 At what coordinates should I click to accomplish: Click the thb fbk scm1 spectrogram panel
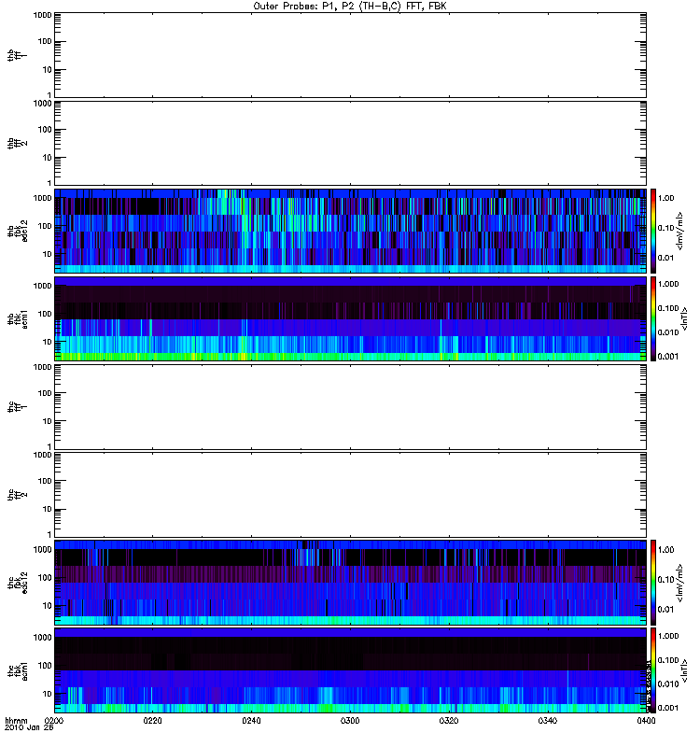click(351, 318)
